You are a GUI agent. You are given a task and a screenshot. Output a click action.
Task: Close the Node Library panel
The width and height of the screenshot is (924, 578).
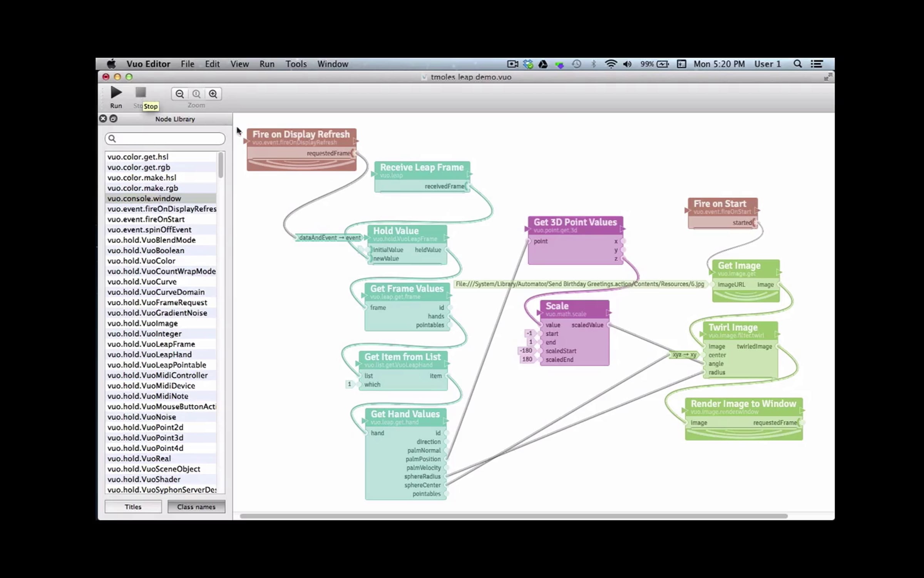(x=103, y=119)
